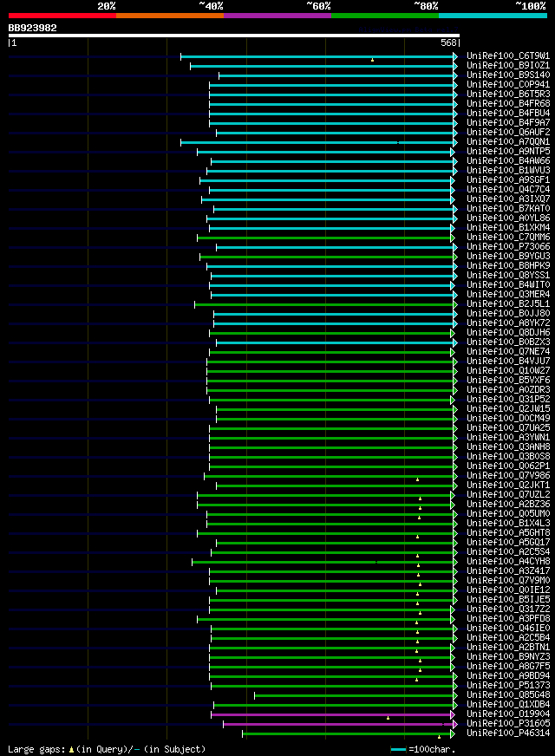Click the purple alignment bar for UniRef100_P31605
555x756 pixels.
(x=341, y=724)
